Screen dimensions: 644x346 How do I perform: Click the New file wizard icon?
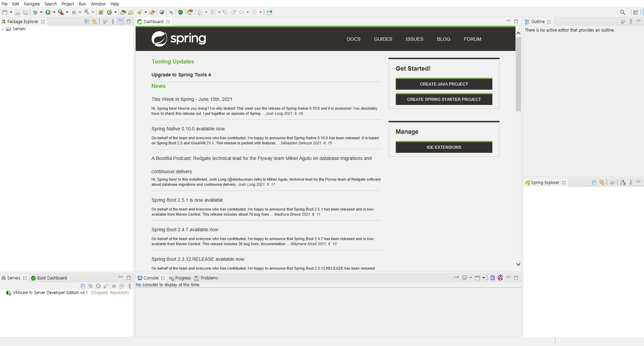(5, 12)
